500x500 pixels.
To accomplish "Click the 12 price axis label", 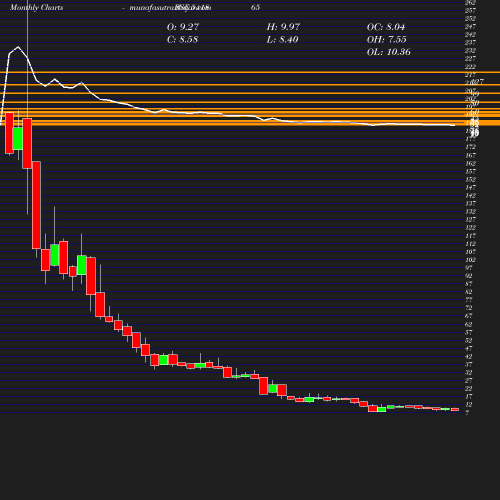I will click(469, 405).
